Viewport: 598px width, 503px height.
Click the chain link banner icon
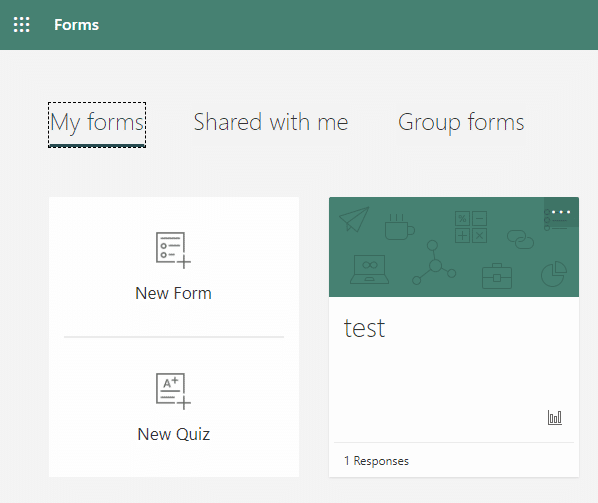coord(520,239)
